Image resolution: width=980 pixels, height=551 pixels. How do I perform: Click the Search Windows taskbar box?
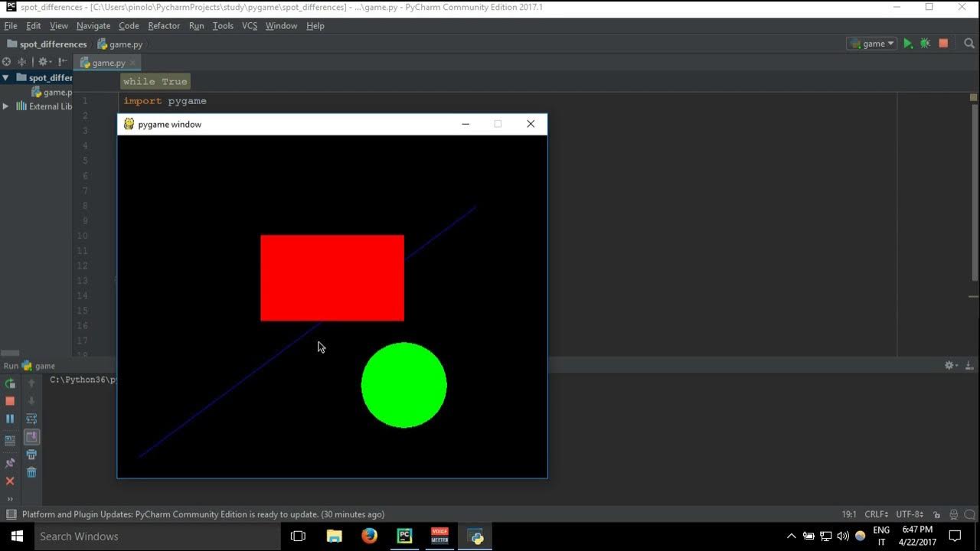(x=158, y=536)
